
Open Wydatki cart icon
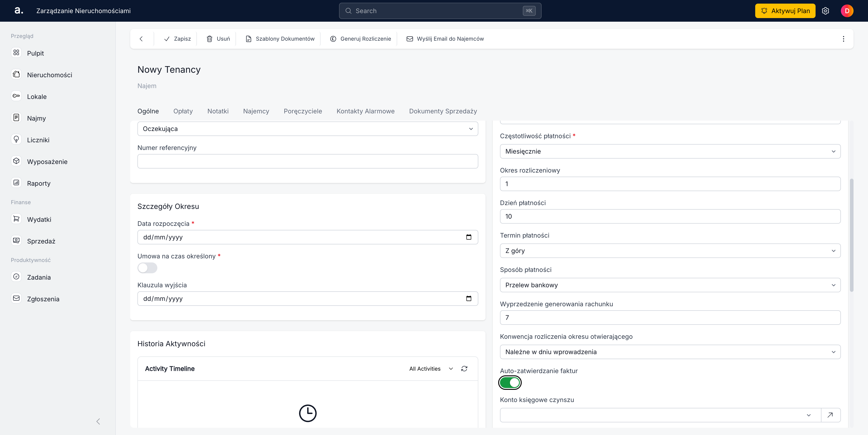(x=16, y=219)
